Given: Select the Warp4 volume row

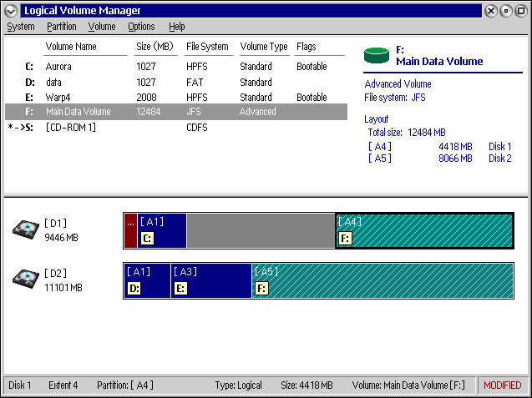Looking at the screenshot, I should (176, 98).
